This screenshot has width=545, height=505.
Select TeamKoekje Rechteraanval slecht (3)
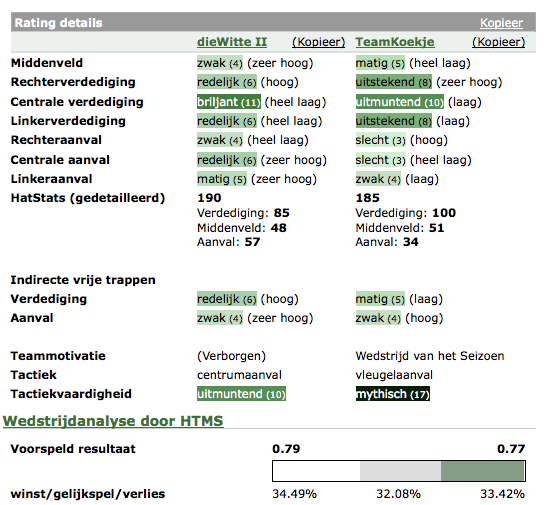tap(381, 140)
